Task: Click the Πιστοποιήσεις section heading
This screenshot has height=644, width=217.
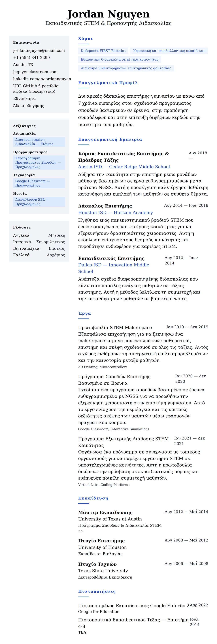Action: (x=97, y=592)
